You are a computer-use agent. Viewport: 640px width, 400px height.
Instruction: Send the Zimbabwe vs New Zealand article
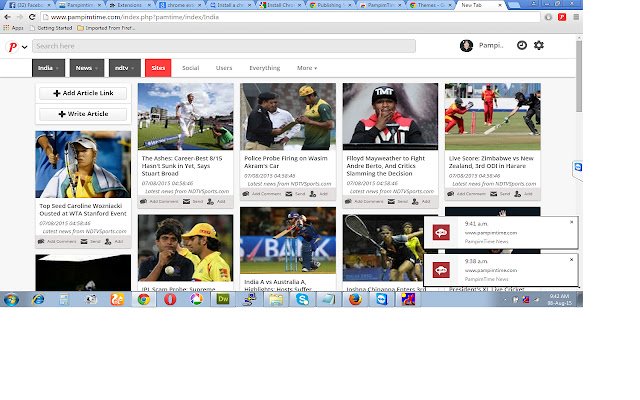click(x=500, y=194)
